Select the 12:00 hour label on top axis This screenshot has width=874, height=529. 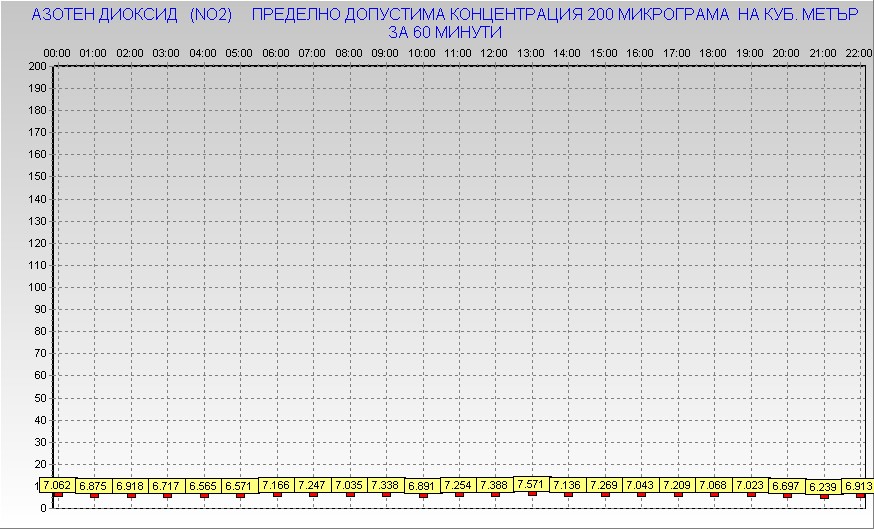(x=494, y=52)
